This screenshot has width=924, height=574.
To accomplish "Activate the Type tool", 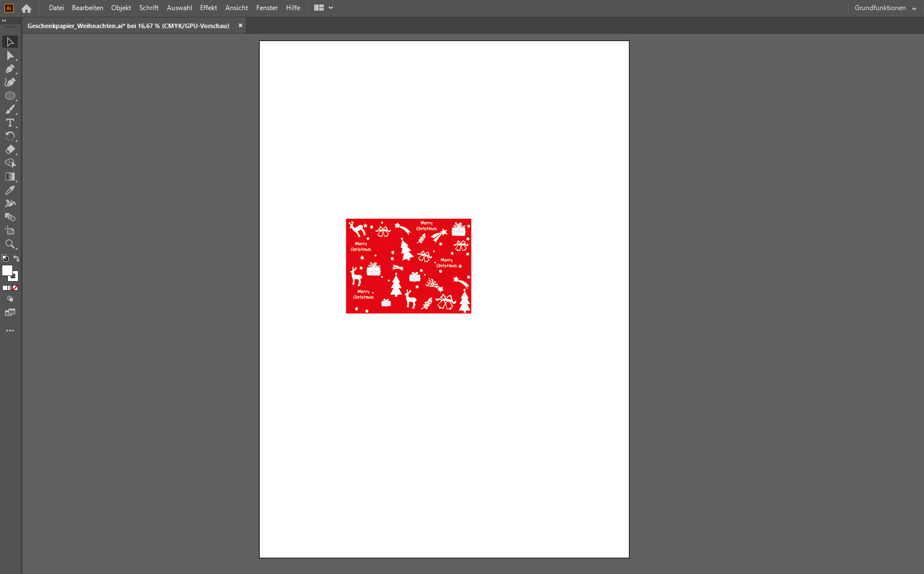I will [10, 123].
